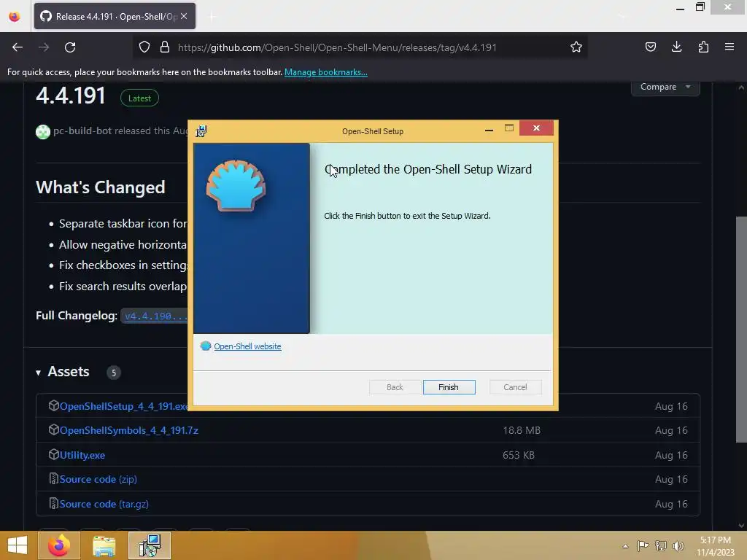Screen dimensions: 747x560
Task: Open Firefox extensions menu
Action: pyautogui.click(x=703, y=47)
